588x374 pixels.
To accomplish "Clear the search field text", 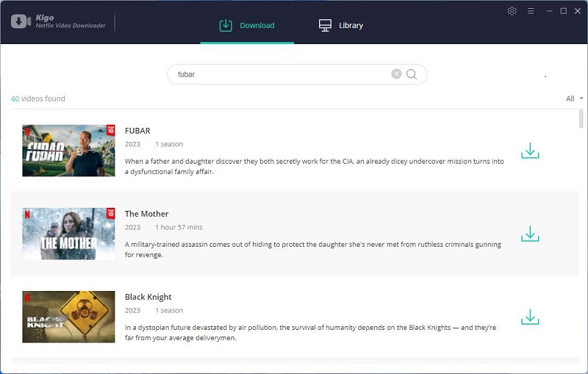I will tap(396, 73).
